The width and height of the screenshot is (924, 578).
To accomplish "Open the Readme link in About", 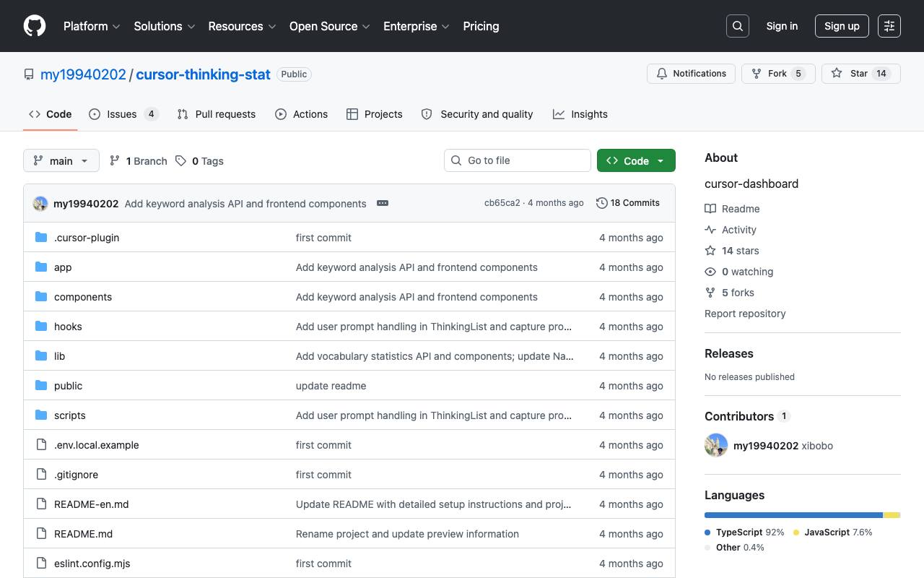I will [x=732, y=209].
